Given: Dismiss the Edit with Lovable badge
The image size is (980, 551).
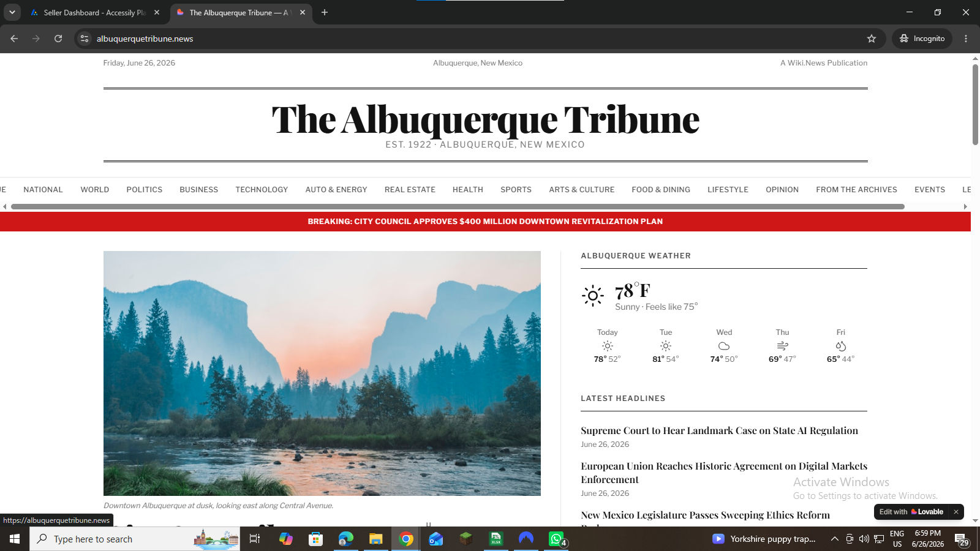Looking at the screenshot, I should (x=956, y=512).
